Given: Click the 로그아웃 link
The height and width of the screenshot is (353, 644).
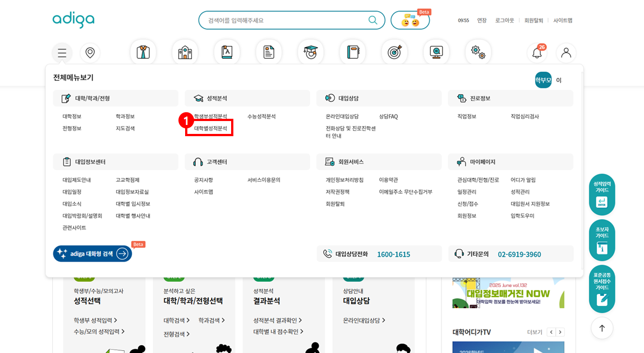Looking at the screenshot, I should tap(504, 20).
